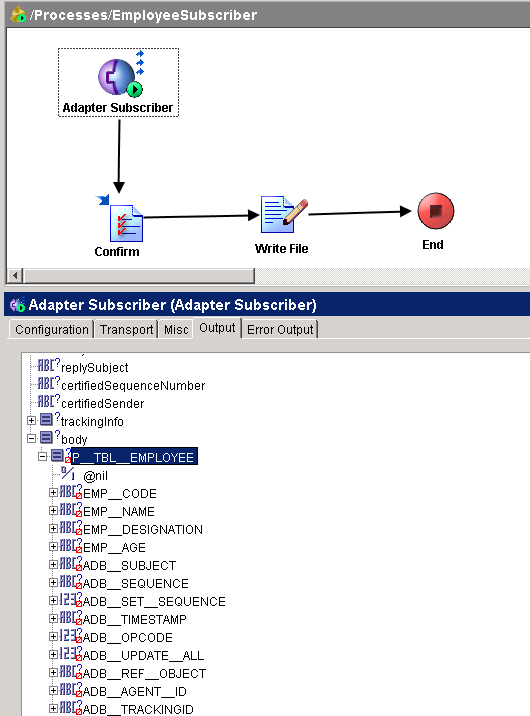
Task: Click the string type icon of replySubject
Action: pyautogui.click(x=48, y=366)
